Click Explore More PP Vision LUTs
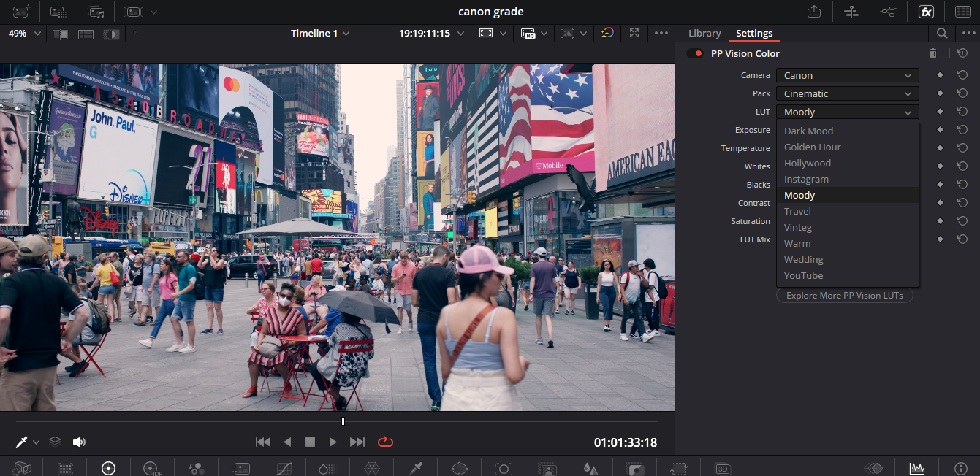This screenshot has width=980, height=476. tap(844, 296)
